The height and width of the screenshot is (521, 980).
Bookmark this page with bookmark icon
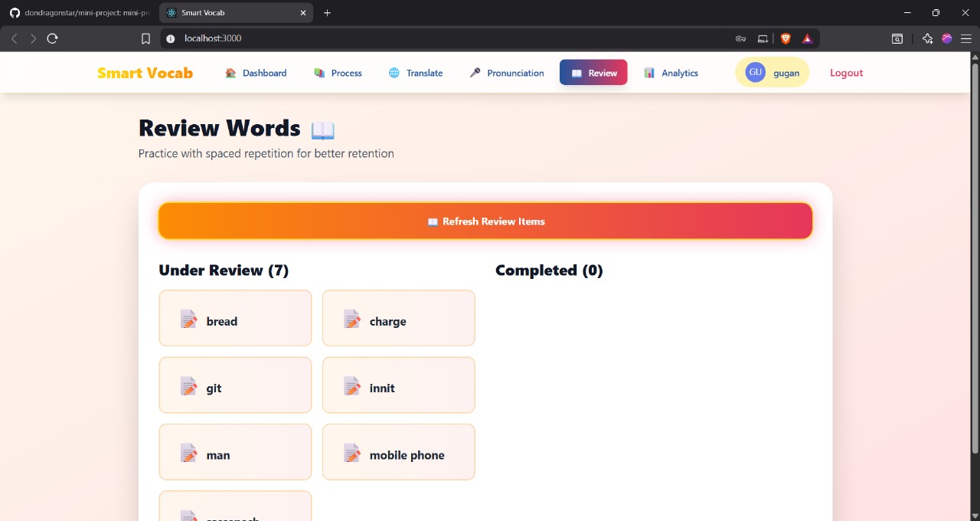pos(145,38)
